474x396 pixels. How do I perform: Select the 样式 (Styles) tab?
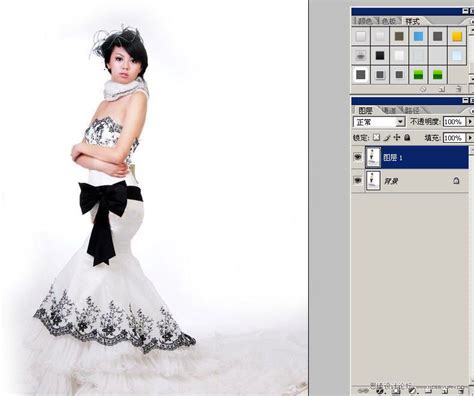(412, 21)
